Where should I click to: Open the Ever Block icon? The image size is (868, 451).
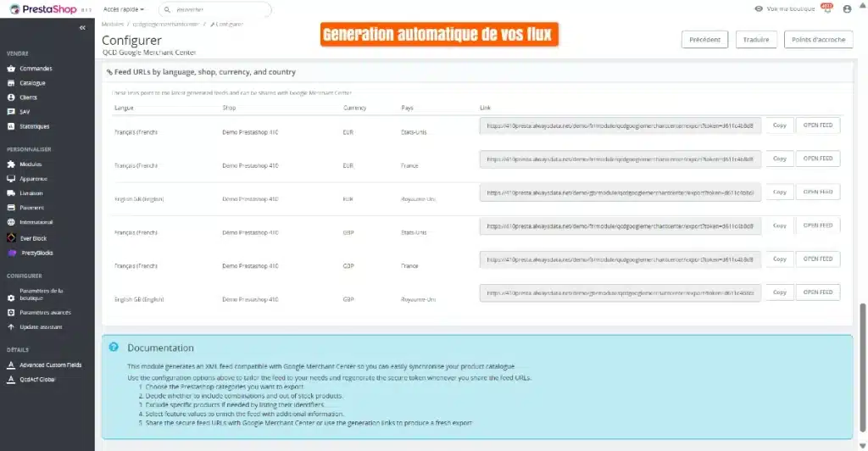click(x=11, y=238)
